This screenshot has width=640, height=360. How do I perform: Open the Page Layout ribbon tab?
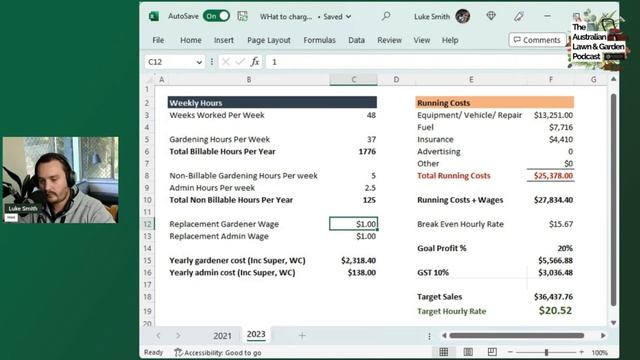(x=269, y=40)
